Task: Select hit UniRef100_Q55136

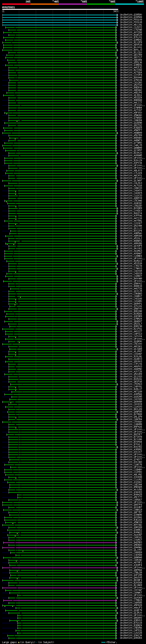Action: [131, 63]
